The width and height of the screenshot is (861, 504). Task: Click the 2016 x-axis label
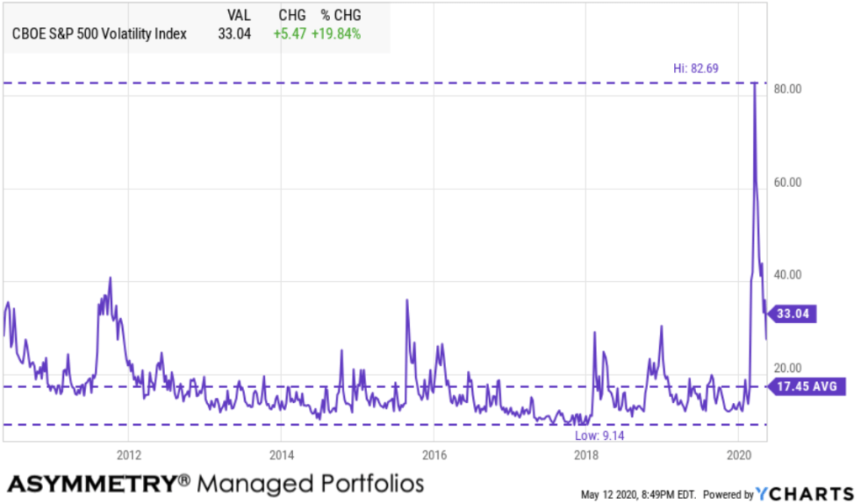[x=433, y=455]
